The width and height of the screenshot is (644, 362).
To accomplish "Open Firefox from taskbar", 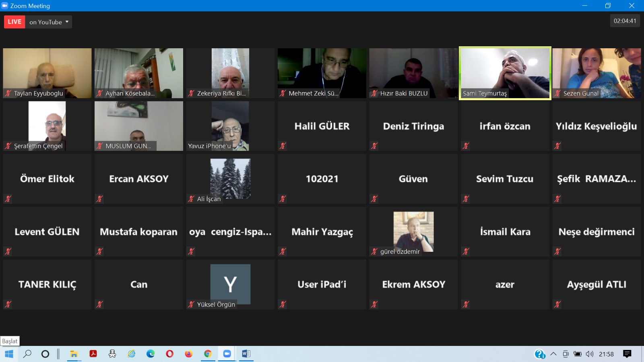I will (189, 354).
